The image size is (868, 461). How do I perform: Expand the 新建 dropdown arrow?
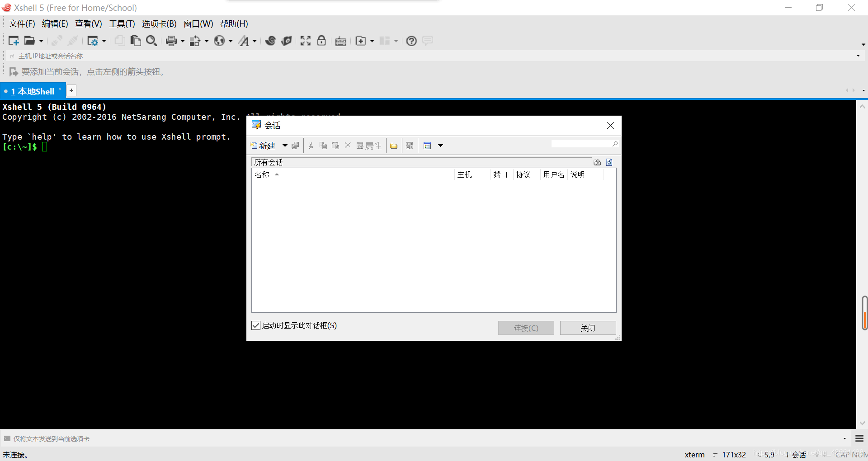[x=285, y=146]
